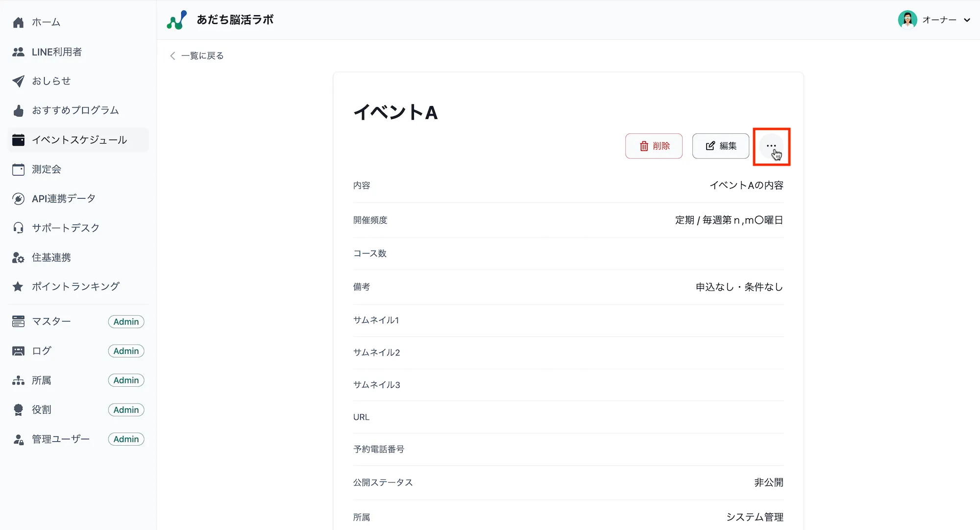Select the ホーム home icon
The image size is (980, 530).
pos(18,22)
